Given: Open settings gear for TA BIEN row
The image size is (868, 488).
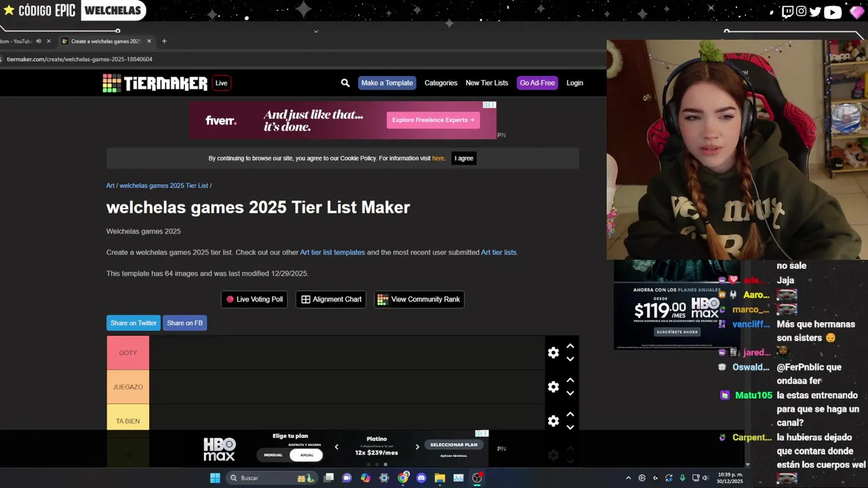Looking at the screenshot, I should point(553,421).
